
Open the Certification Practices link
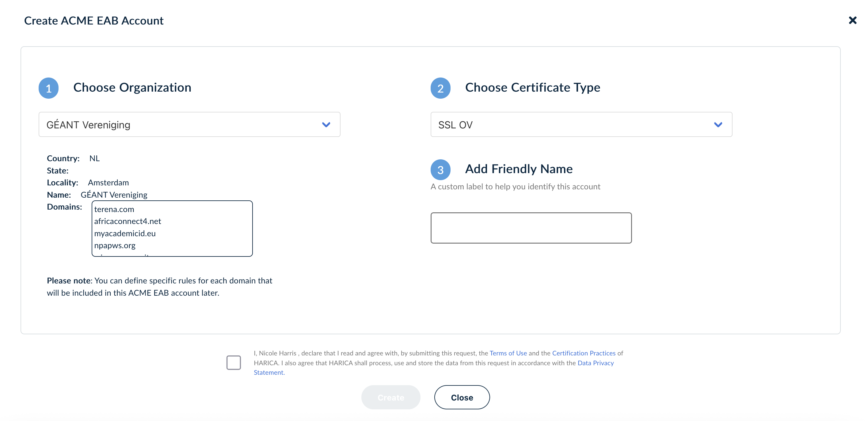click(x=584, y=353)
